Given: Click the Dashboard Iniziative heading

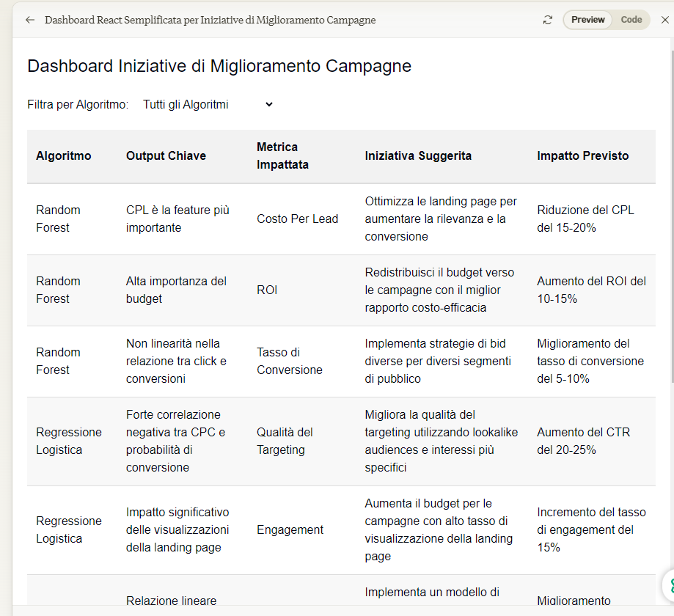Looking at the screenshot, I should pyautogui.click(x=219, y=66).
